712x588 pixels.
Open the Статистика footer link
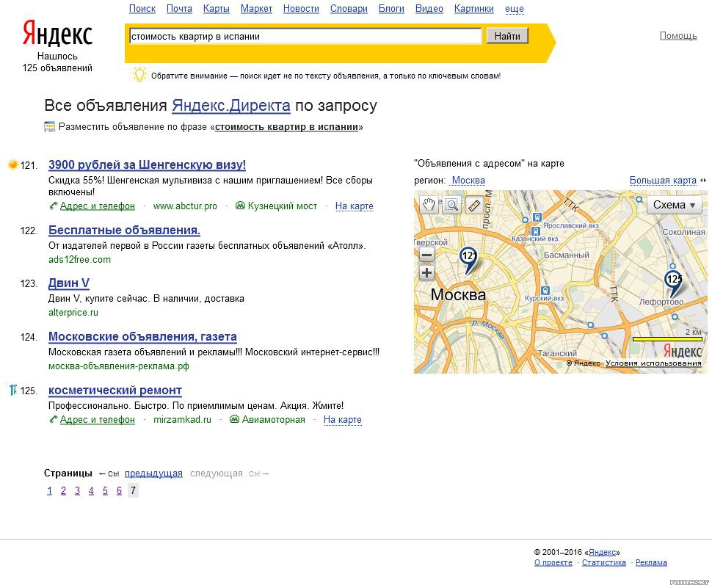(x=604, y=562)
